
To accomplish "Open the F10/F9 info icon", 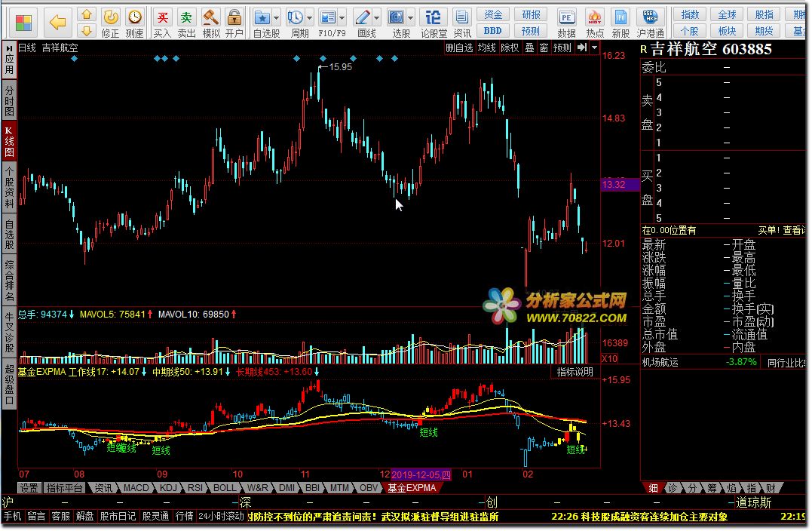I will 328,17.
